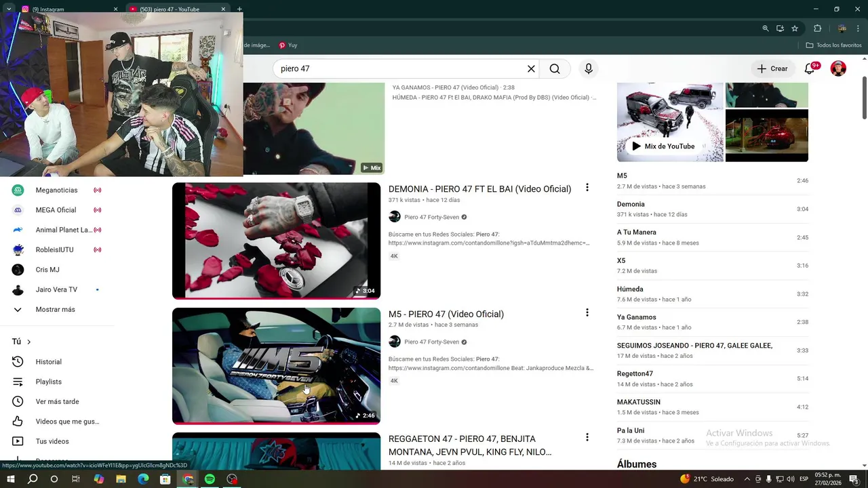Open a new browser tab
Image resolution: width=868 pixels, height=488 pixels.
pos(239,9)
